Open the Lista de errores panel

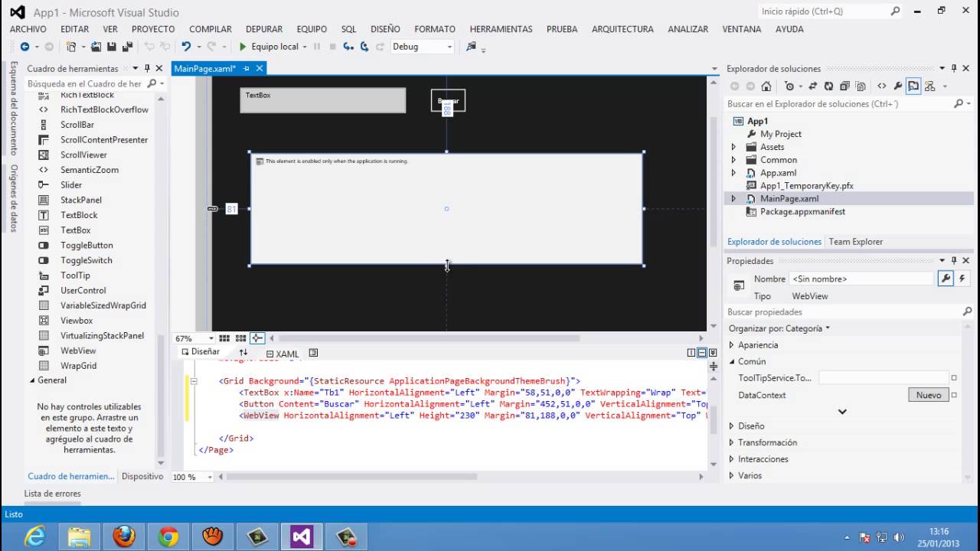[x=52, y=494]
